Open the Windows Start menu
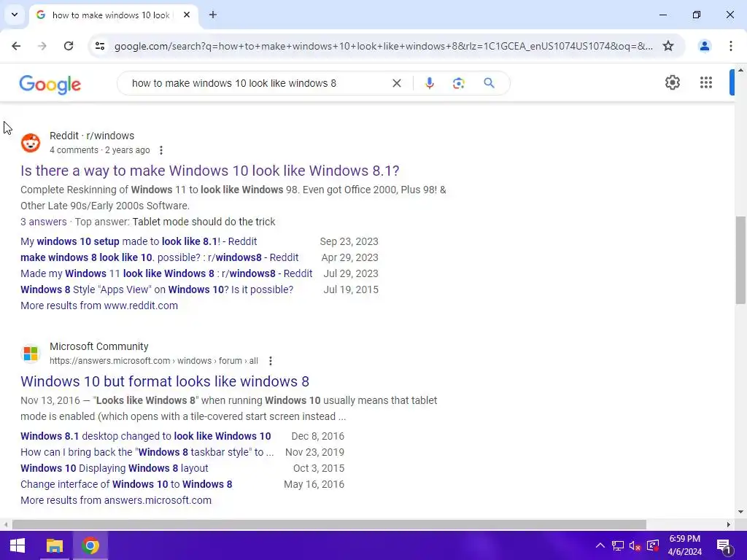The width and height of the screenshot is (747, 560). [18, 545]
